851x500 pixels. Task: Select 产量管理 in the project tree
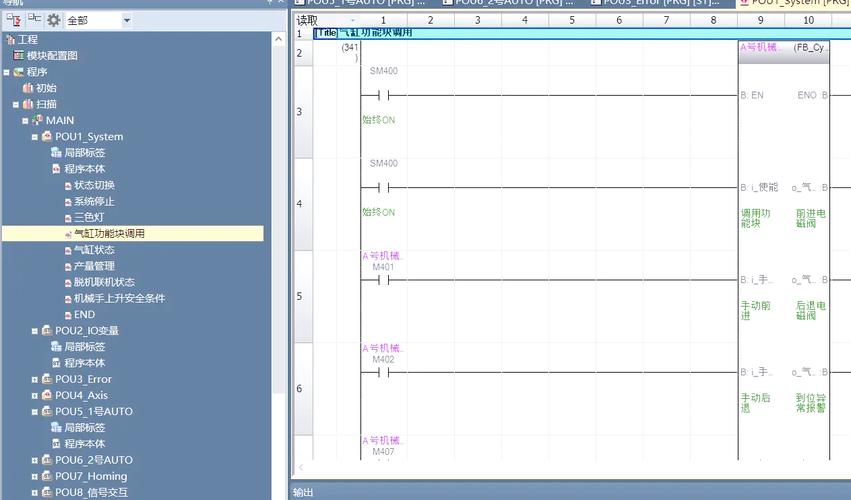coord(94,266)
